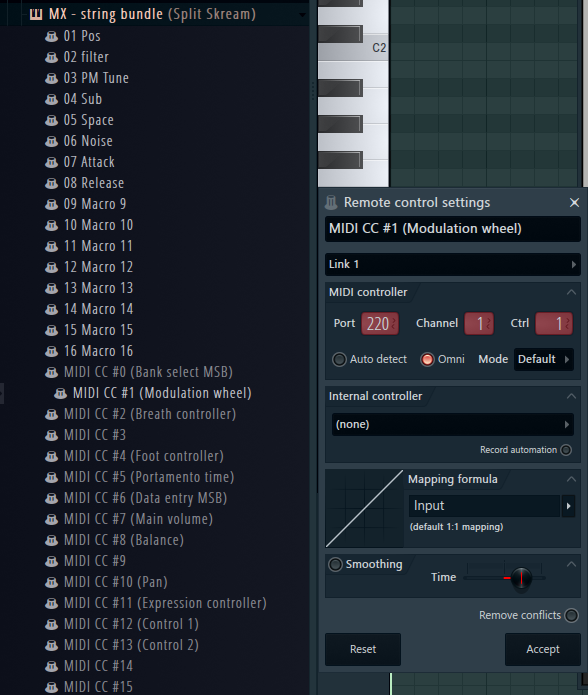Click the knob icon beside 01 Pos

click(51, 36)
